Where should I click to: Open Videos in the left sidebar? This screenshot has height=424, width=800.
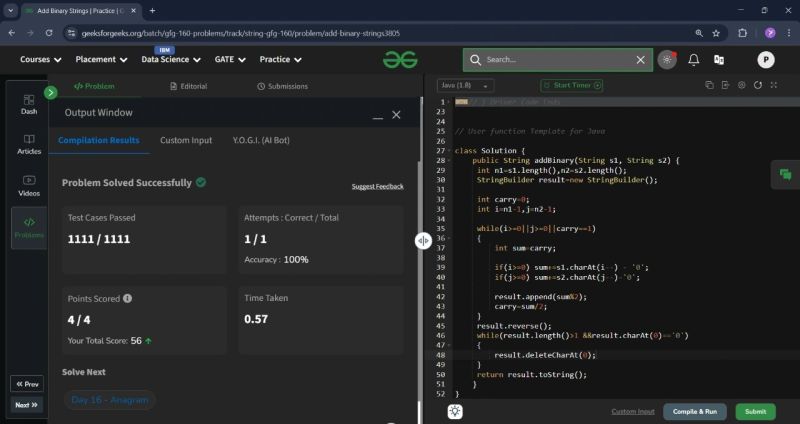click(29, 184)
